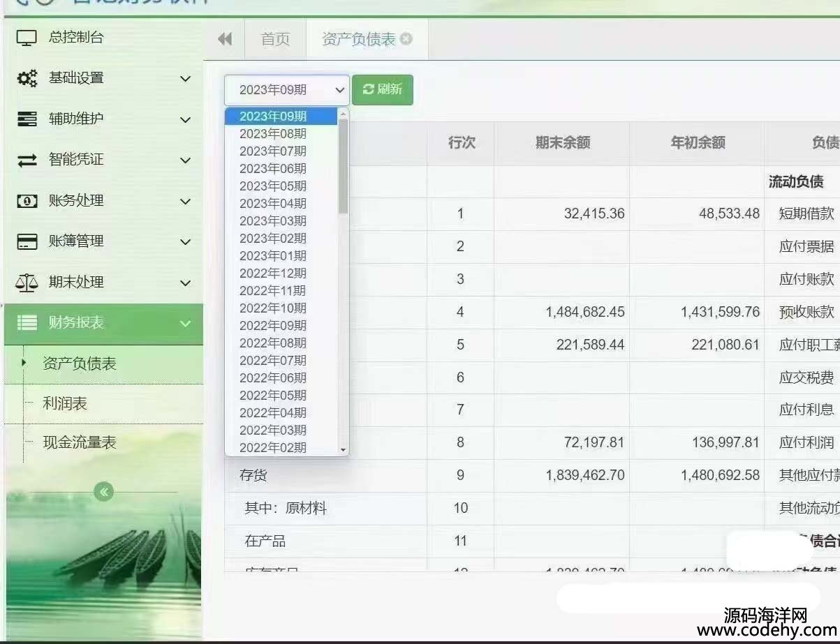Image resolution: width=840 pixels, height=644 pixels.
Task: Click the 短期借款 cell
Action: pyautogui.click(x=806, y=214)
